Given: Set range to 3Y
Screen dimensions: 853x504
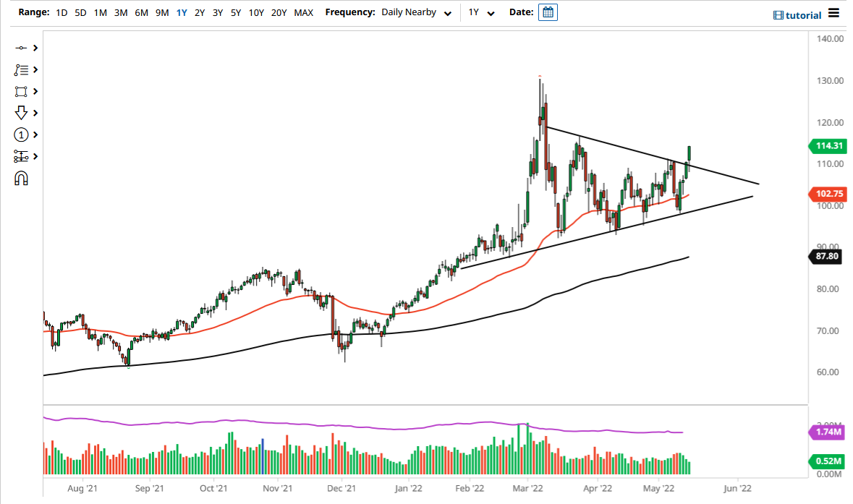Looking at the screenshot, I should click(218, 12).
